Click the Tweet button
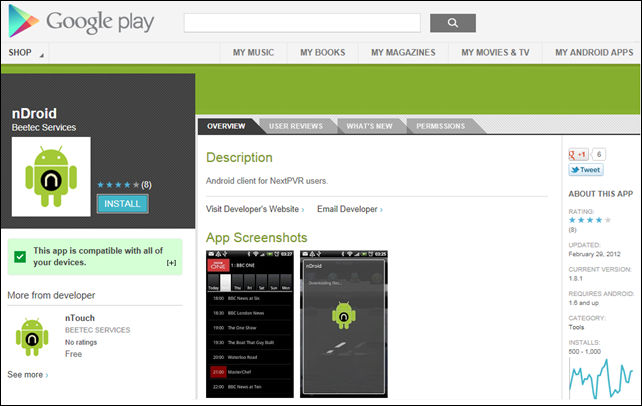The width and height of the screenshot is (642, 406). 585,170
